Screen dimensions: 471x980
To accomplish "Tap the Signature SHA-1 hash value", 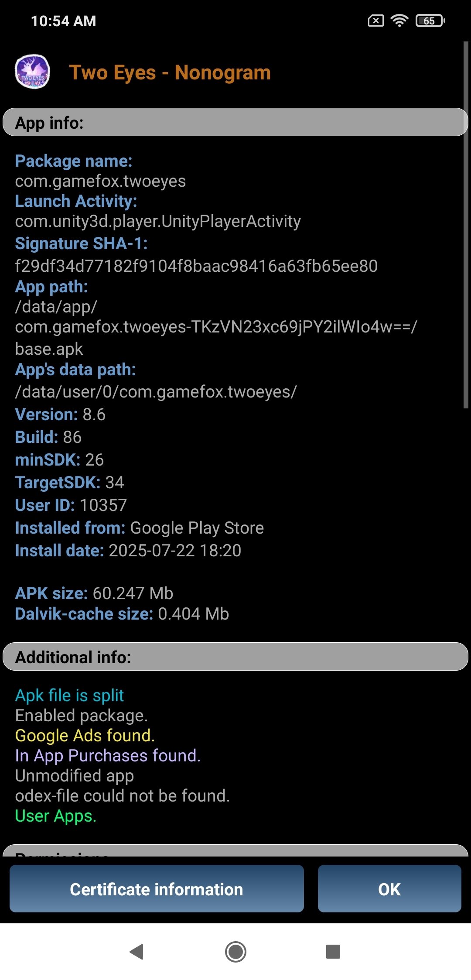I will tap(196, 266).
